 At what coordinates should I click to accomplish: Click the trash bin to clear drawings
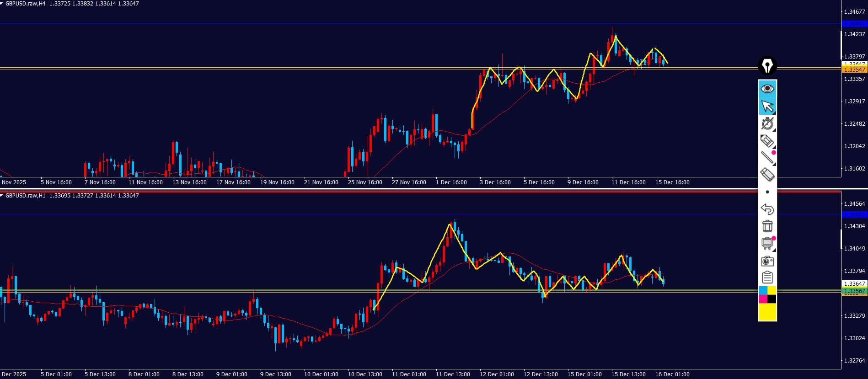pyautogui.click(x=767, y=226)
